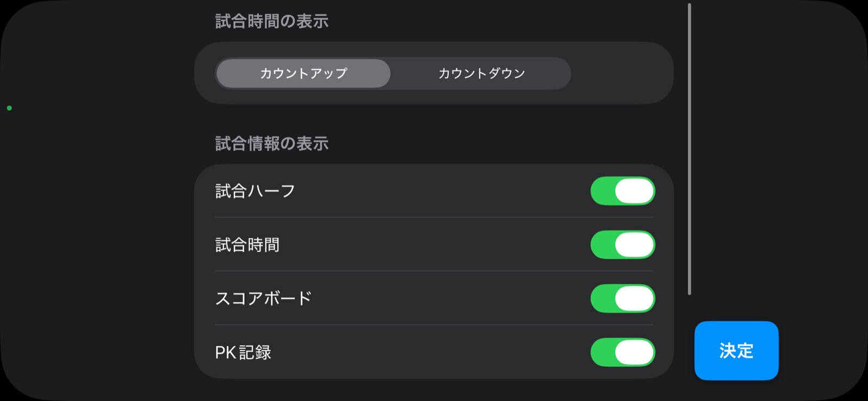
Task: Click the スコアボード row label
Action: 263,297
